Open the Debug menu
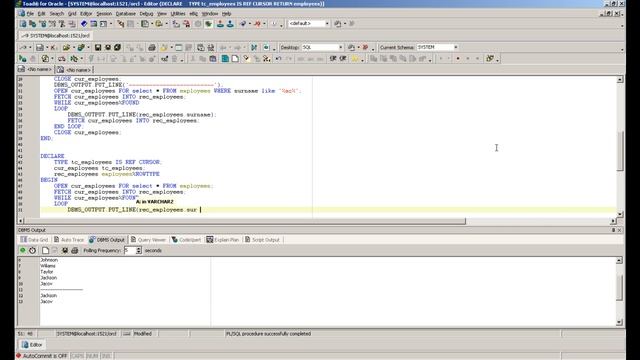 pyautogui.click(x=146, y=13)
